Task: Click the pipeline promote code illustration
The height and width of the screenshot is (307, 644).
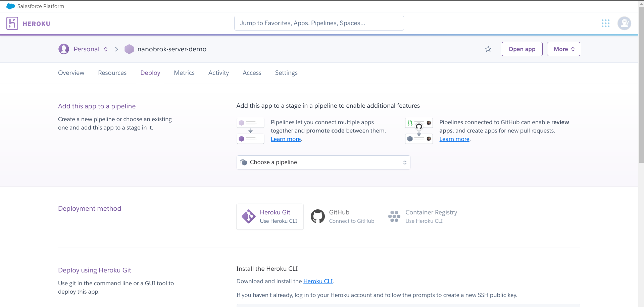Action: pyautogui.click(x=250, y=131)
